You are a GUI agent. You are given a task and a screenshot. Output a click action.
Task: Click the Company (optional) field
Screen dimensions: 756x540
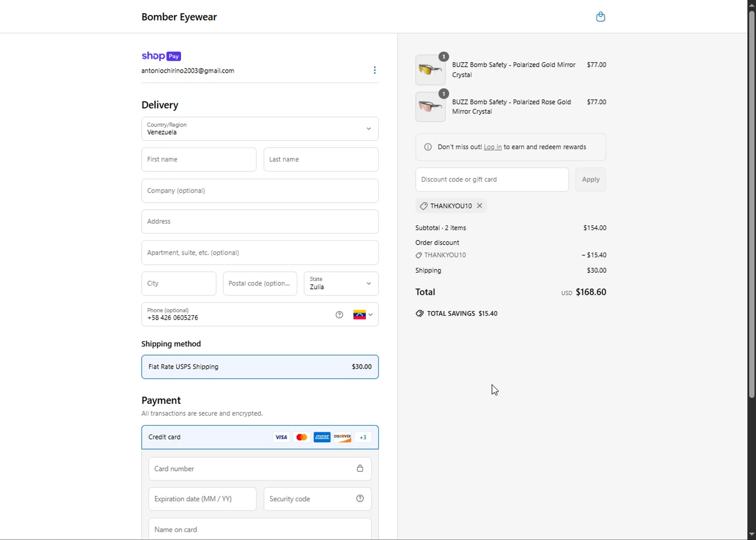(260, 191)
